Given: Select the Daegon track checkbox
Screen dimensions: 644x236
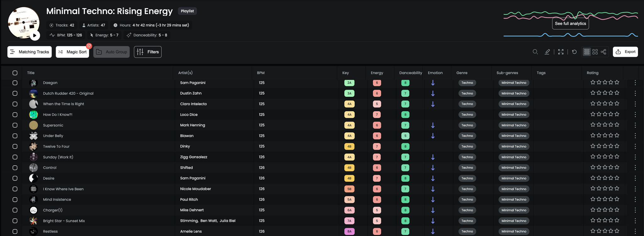Looking at the screenshot, I should (x=15, y=83).
